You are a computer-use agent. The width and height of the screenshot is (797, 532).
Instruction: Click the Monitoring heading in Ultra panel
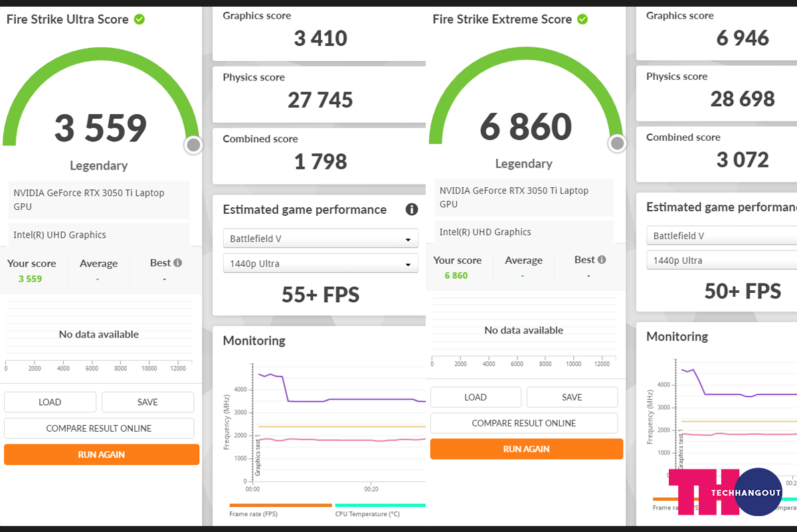coord(254,341)
